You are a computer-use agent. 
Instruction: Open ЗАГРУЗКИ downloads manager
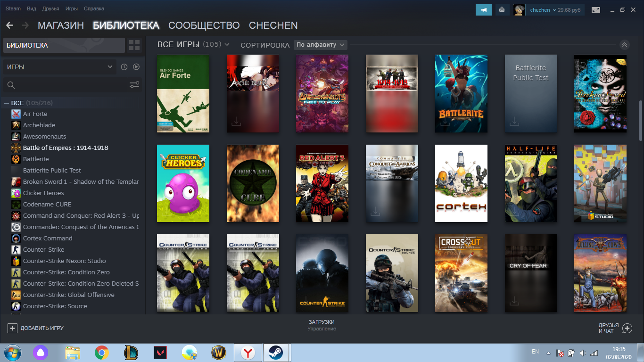tap(322, 325)
